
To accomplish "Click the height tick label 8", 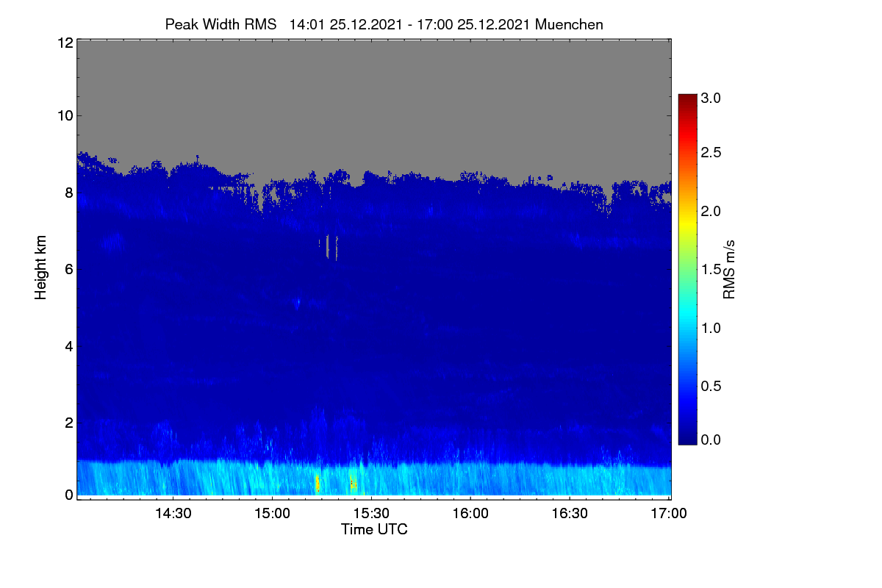I will click(68, 193).
